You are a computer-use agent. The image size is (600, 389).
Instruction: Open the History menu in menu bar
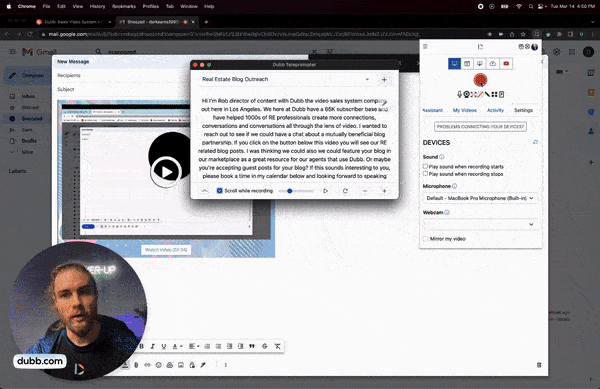pyautogui.click(x=97, y=7)
